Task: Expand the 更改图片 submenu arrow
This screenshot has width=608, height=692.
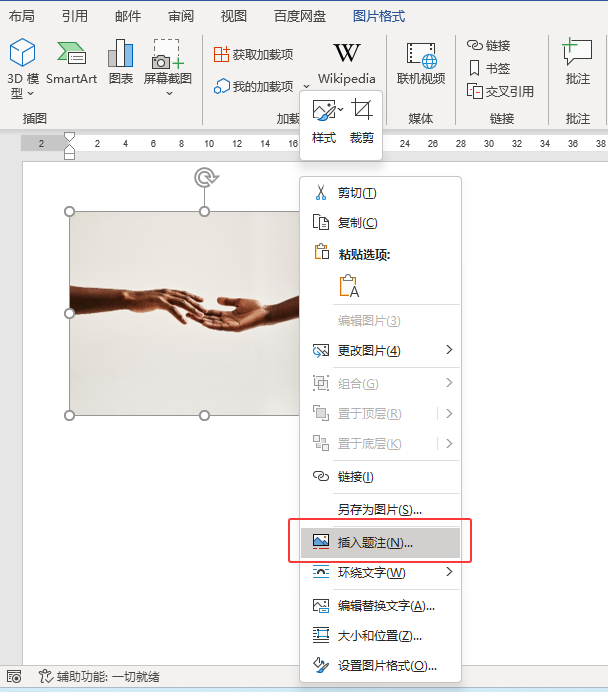Action: tap(449, 350)
